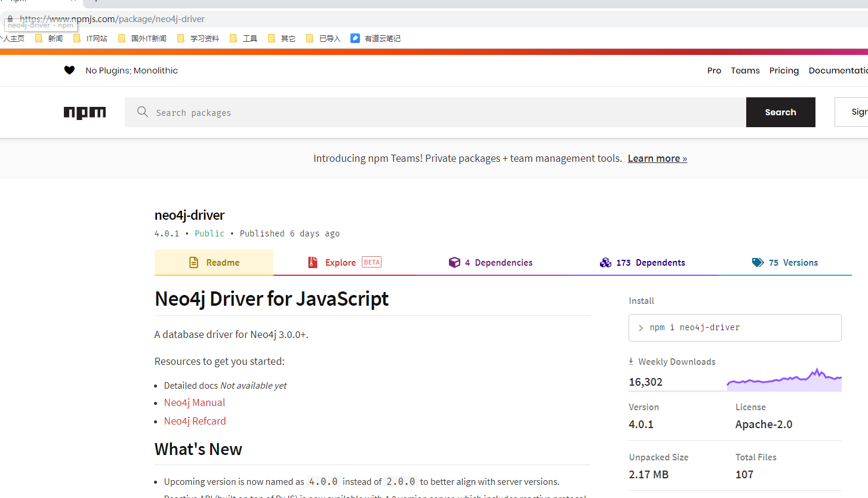Click the Readme document icon
Screen dimensions: 868x498
pyautogui.click(x=193, y=262)
